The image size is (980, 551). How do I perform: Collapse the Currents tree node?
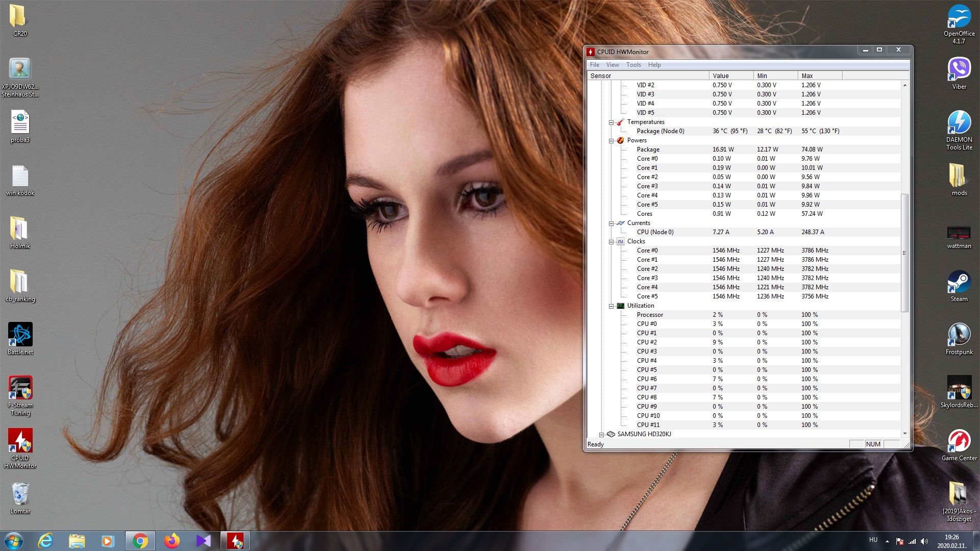click(611, 223)
